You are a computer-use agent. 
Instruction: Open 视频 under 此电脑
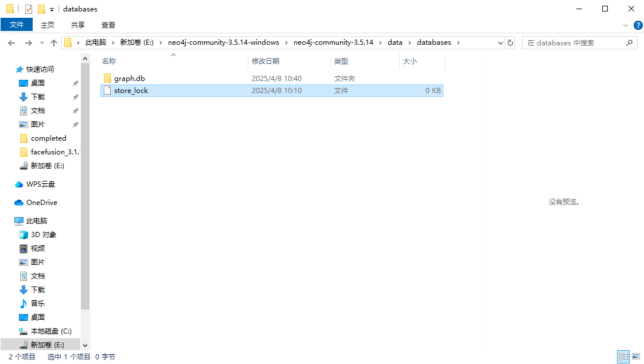coord(38,249)
